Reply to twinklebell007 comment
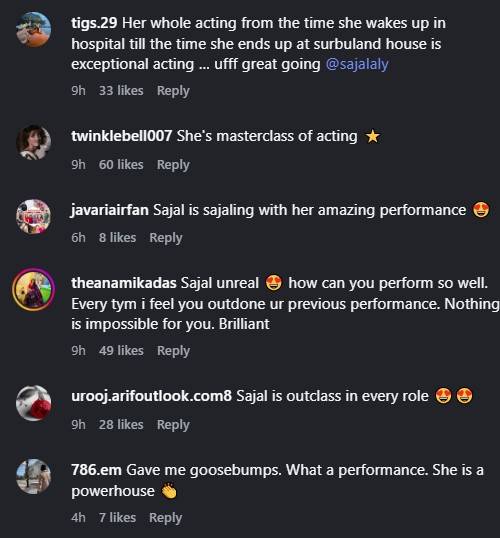This screenshot has width=500, height=538. pyautogui.click(x=173, y=165)
